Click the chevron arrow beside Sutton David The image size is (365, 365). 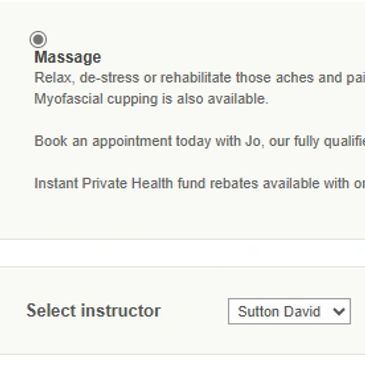point(339,311)
